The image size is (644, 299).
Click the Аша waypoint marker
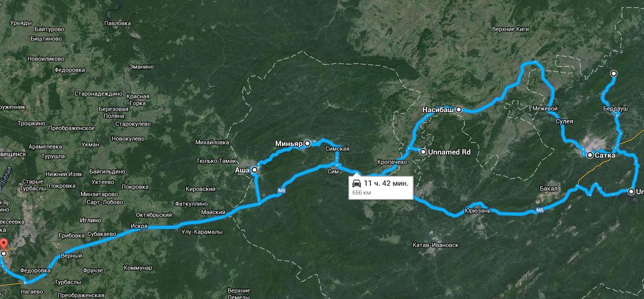255,170
